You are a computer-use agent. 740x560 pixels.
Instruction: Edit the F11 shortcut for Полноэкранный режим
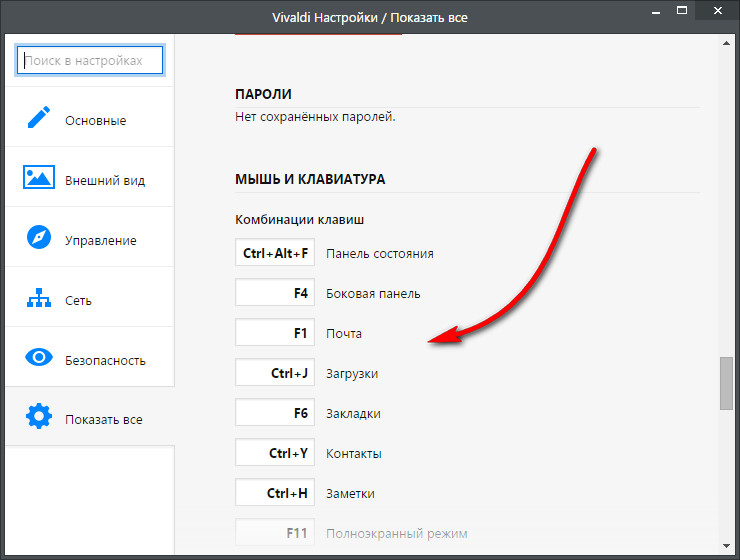pyautogui.click(x=275, y=533)
